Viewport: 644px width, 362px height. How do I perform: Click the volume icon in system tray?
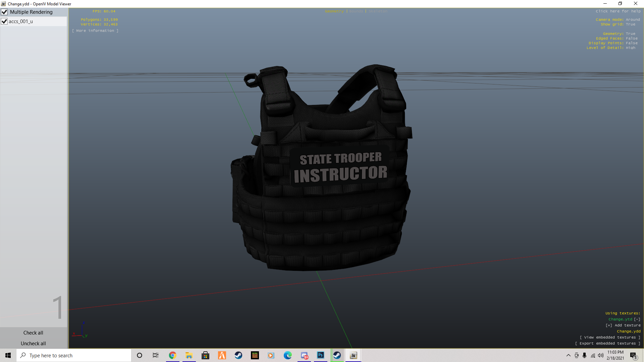coord(600,355)
